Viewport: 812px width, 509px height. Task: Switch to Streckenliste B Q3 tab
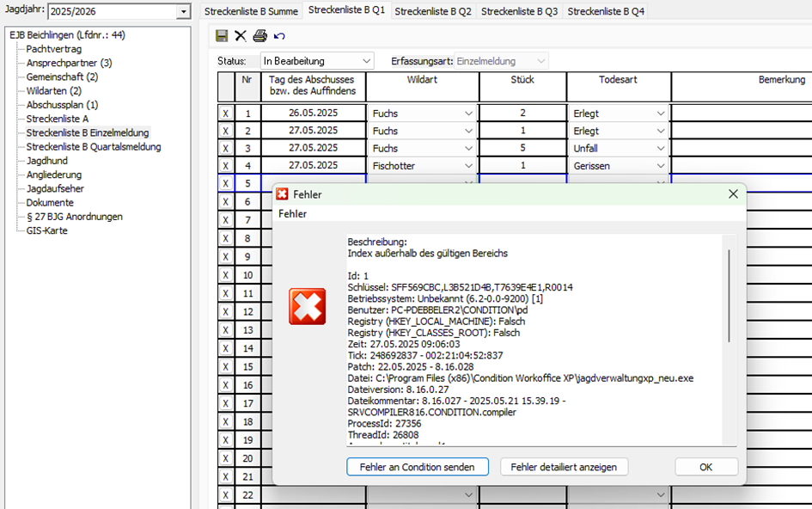click(519, 11)
